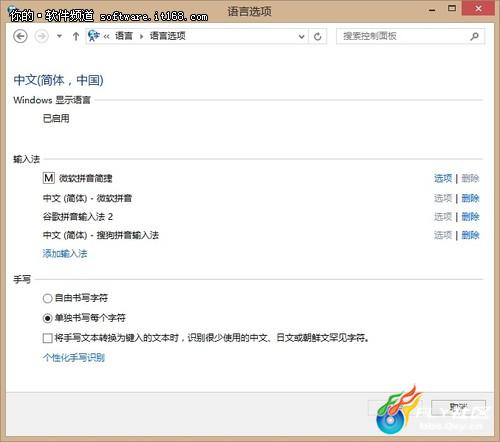500x442 pixels.
Task: Refresh the page with the refresh icon
Action: point(318,36)
